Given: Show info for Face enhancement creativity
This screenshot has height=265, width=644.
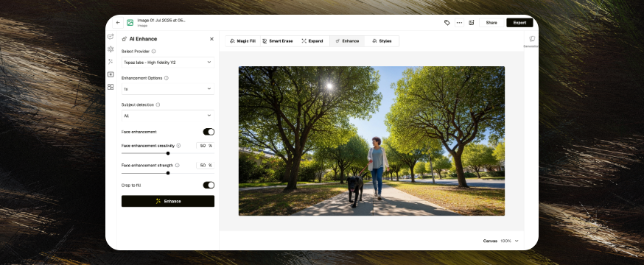Looking at the screenshot, I should point(178,146).
